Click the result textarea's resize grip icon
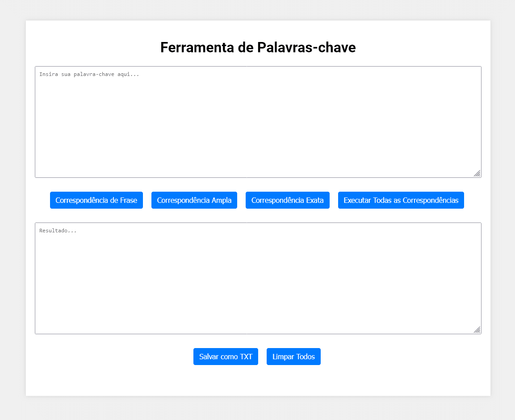 (x=477, y=330)
